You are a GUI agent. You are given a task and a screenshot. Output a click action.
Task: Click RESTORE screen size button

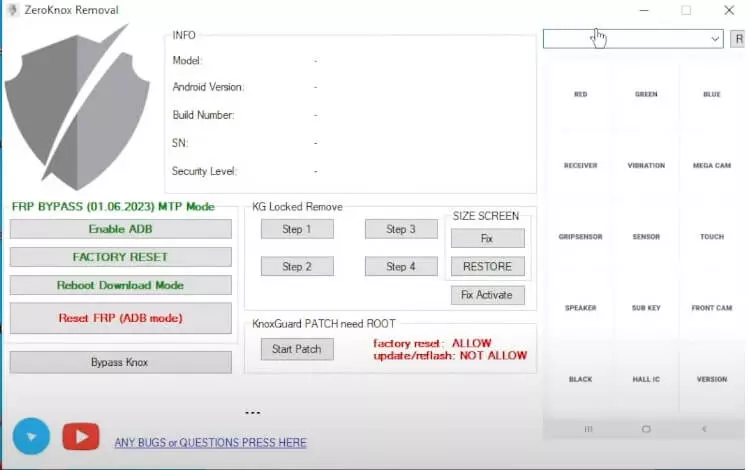click(488, 266)
